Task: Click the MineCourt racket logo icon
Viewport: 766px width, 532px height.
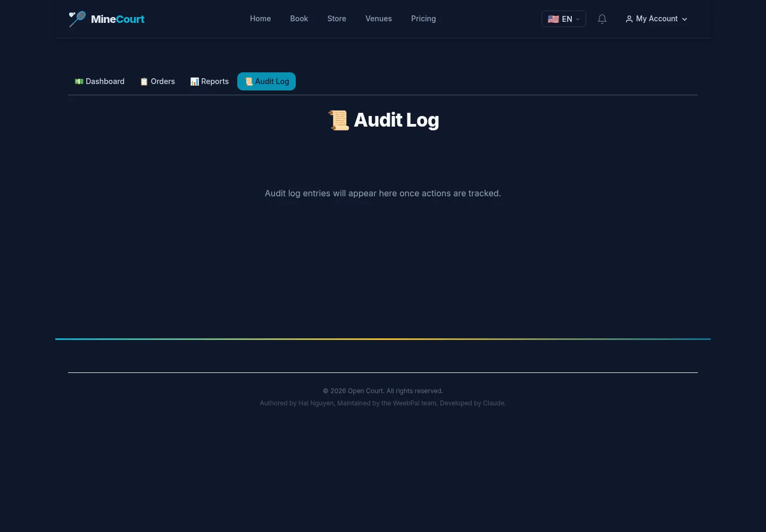Action: pos(77,19)
